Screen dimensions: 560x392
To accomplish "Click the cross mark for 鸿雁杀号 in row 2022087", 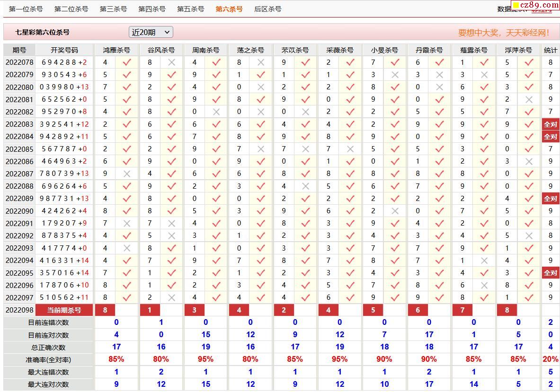I will (x=127, y=174).
